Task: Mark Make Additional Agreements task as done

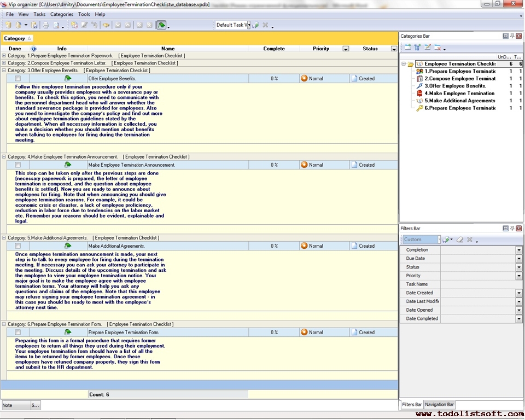Action: 18,246
